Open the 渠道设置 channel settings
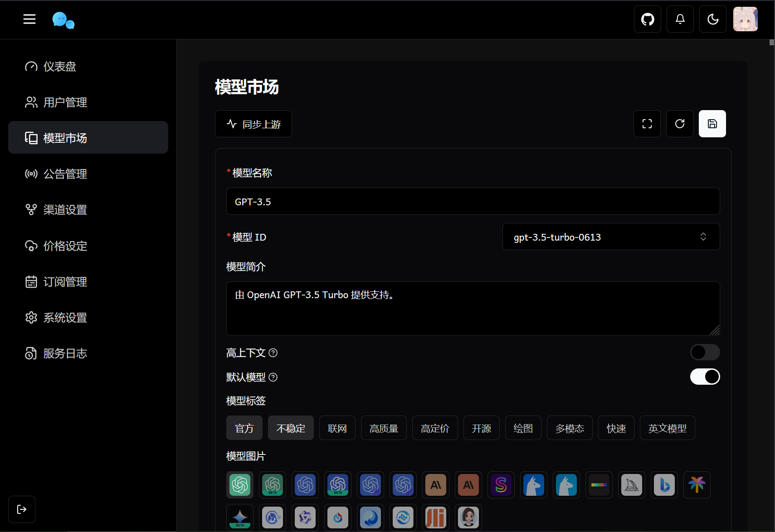This screenshot has height=532, width=775. tap(65, 210)
